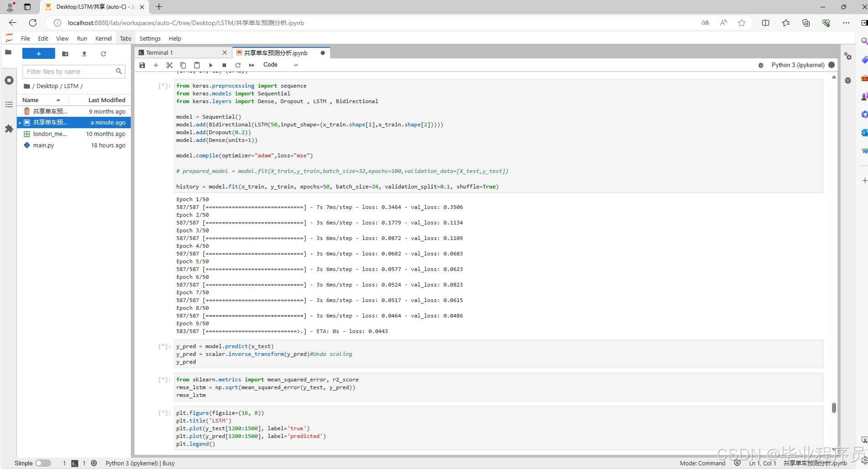Open the View menu
Viewport: 868px width, 469px height.
click(62, 38)
